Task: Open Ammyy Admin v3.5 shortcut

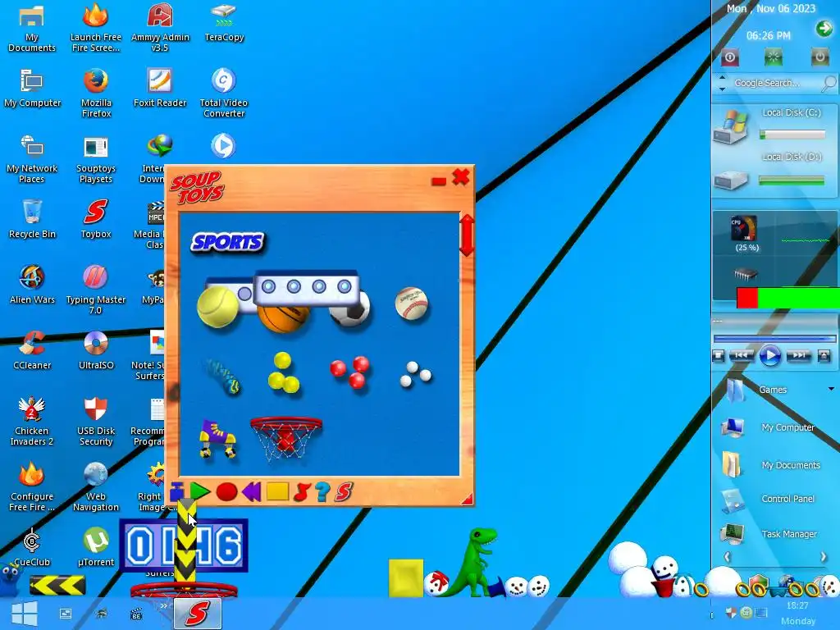Action: 160,27
